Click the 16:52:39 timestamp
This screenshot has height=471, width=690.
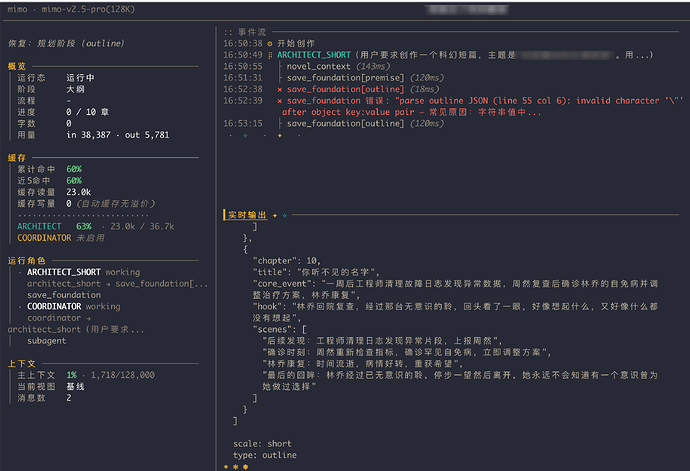(x=242, y=101)
